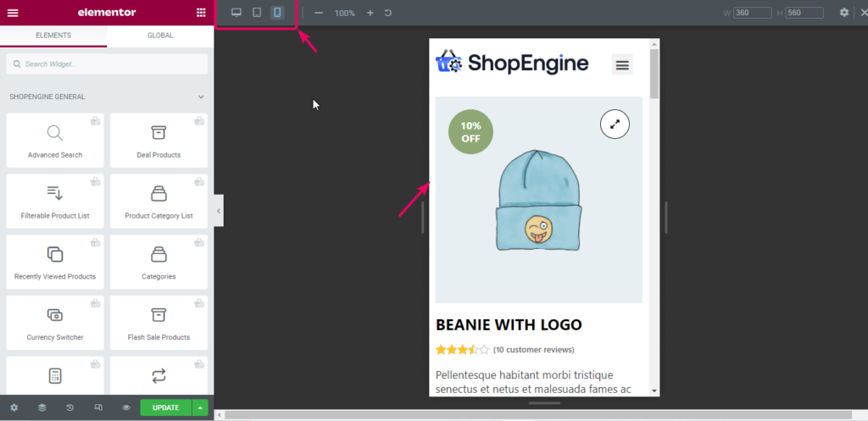Click the preview scrollbar up arrow
The image size is (868, 421).
654,44
